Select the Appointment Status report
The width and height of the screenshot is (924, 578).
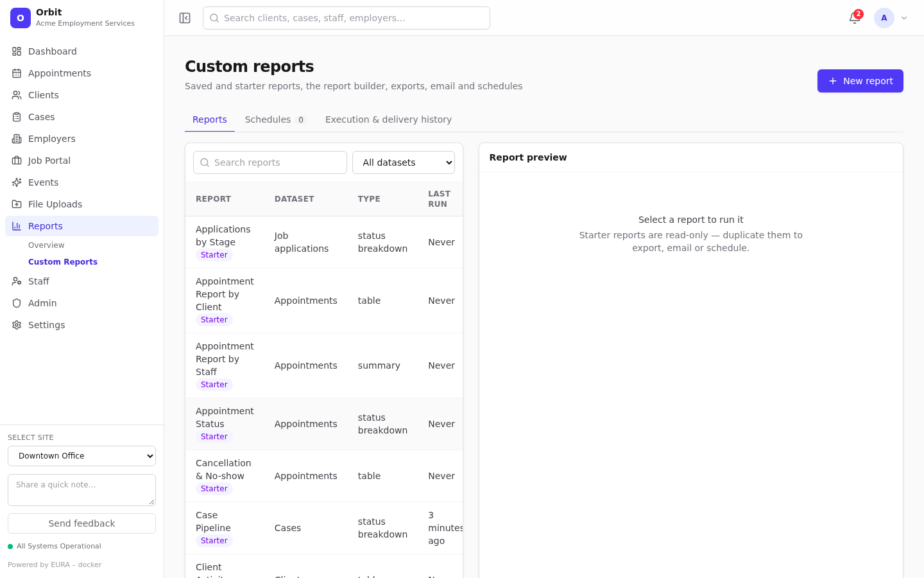(x=324, y=424)
